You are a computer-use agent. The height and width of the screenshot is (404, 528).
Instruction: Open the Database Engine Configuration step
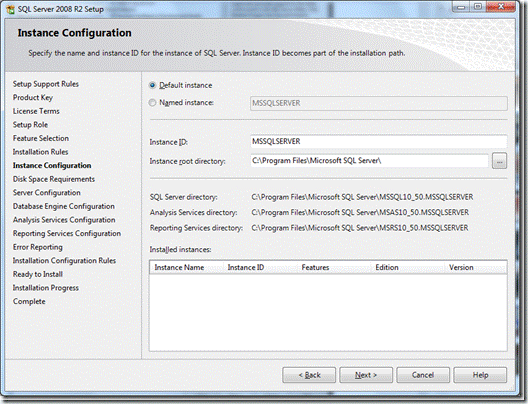64,206
